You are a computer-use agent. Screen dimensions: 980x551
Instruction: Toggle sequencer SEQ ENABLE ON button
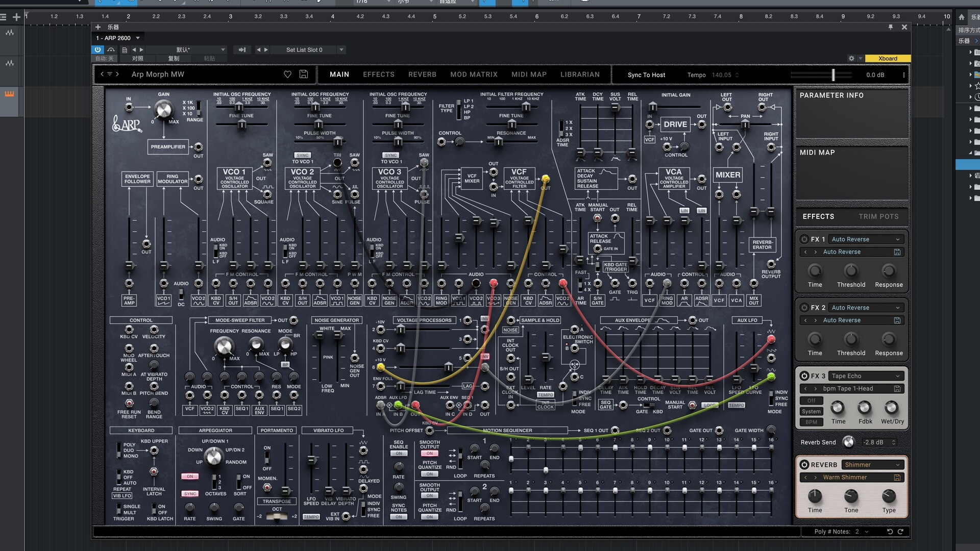pyautogui.click(x=399, y=454)
